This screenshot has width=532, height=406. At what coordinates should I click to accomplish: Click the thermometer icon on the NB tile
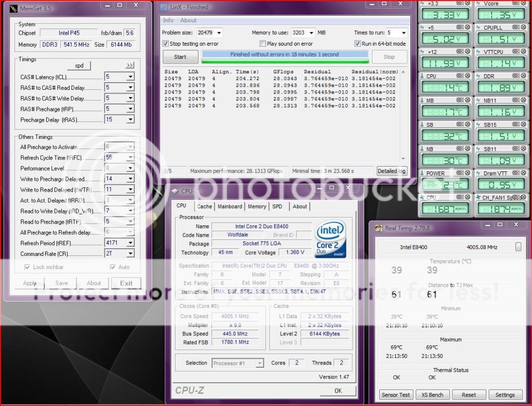pyautogui.click(x=422, y=149)
